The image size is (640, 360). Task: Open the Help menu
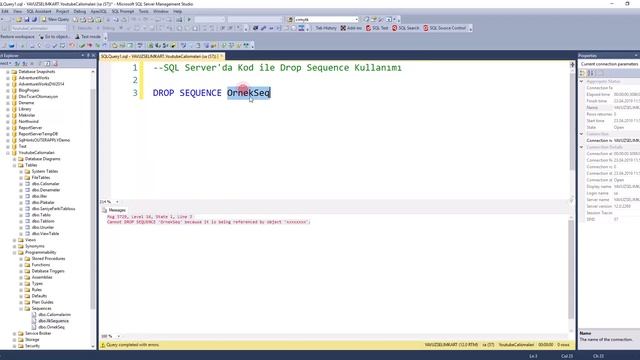(177, 11)
